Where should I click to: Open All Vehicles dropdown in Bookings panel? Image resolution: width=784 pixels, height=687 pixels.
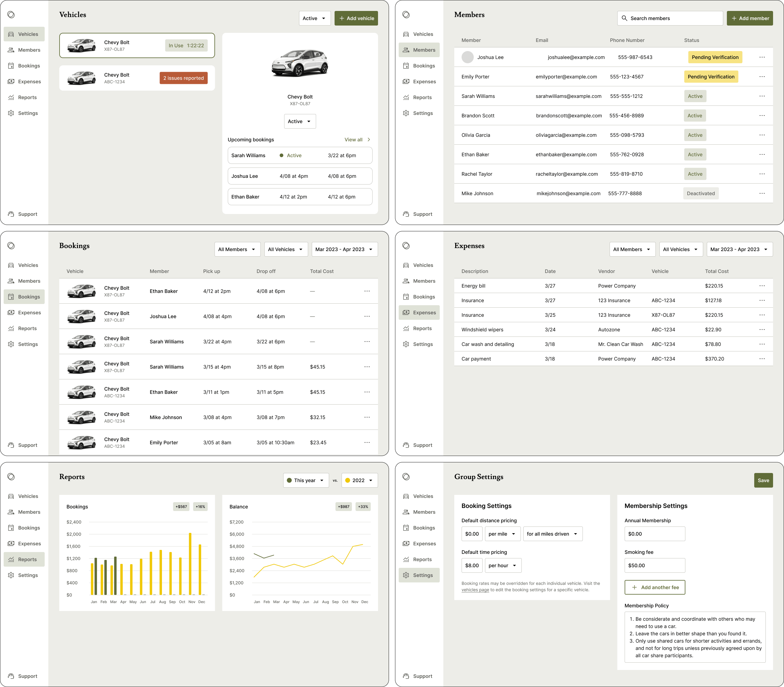[x=286, y=249]
